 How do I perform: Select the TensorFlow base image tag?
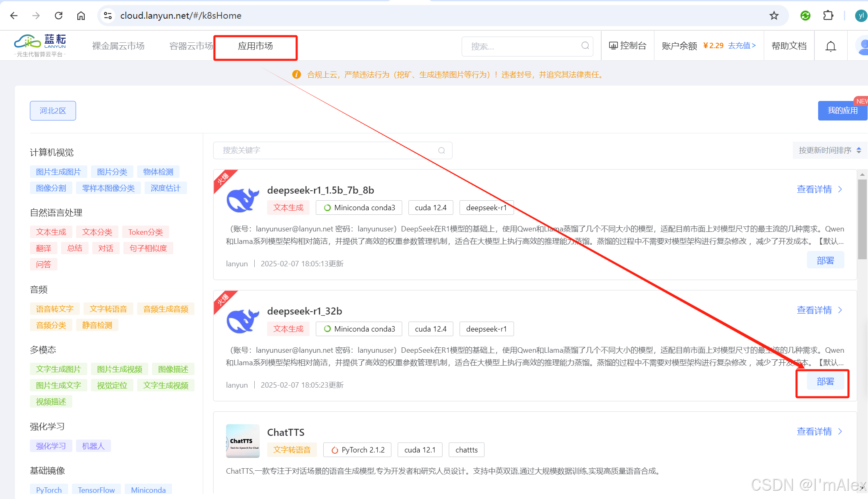point(96,489)
